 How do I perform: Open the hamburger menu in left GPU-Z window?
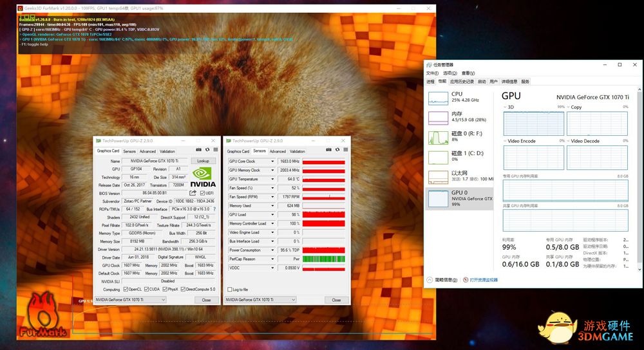216,150
